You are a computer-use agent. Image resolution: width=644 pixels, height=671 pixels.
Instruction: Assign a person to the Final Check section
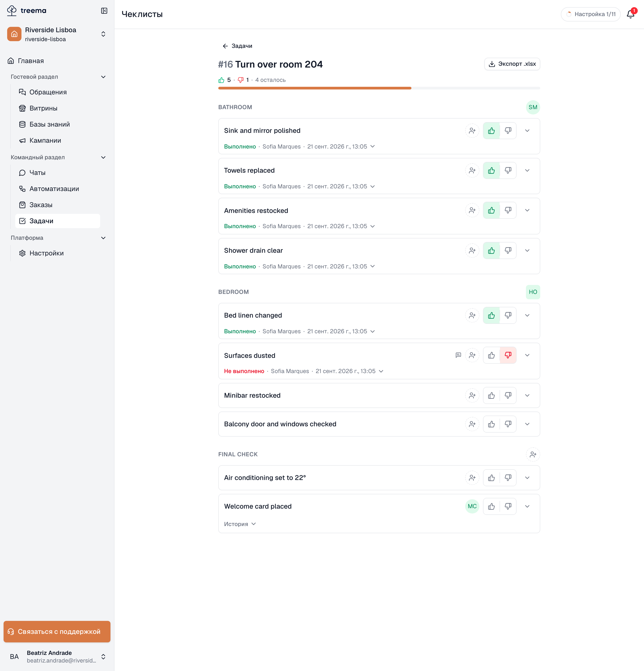pyautogui.click(x=533, y=454)
